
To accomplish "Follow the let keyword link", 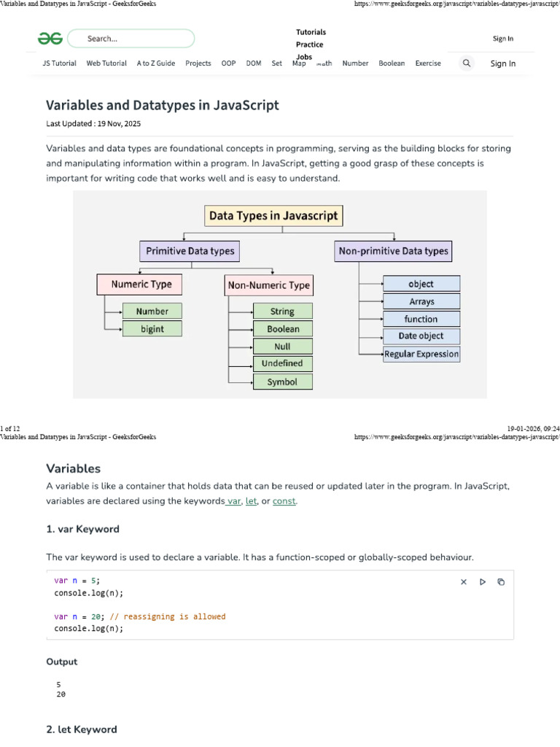I will tap(251, 500).
